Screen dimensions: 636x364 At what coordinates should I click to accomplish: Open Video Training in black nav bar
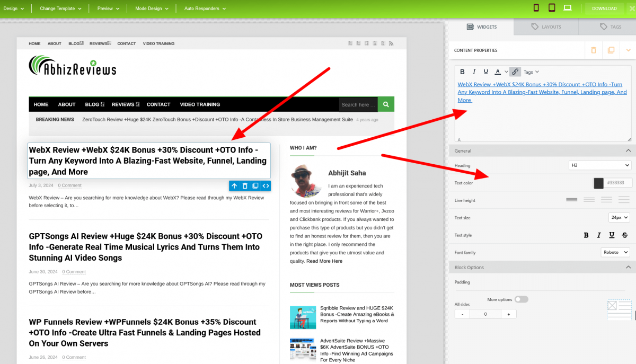200,104
